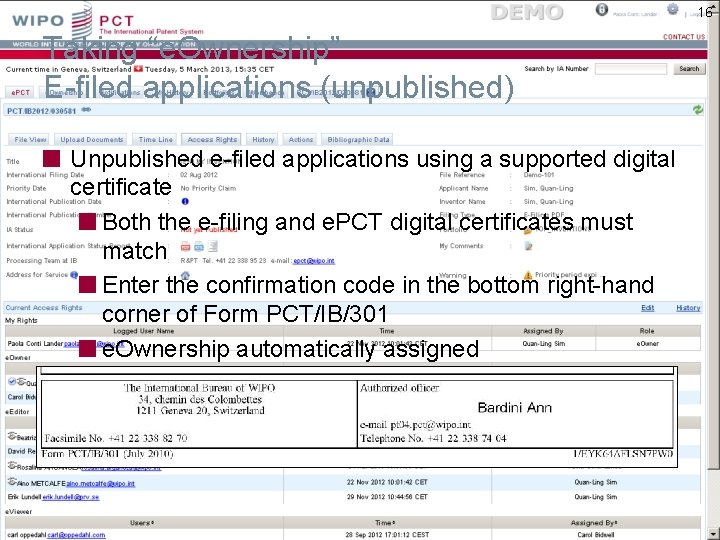Sort eViewer table by Assigned By column
This screenshot has width=720, height=540.
tap(594, 523)
